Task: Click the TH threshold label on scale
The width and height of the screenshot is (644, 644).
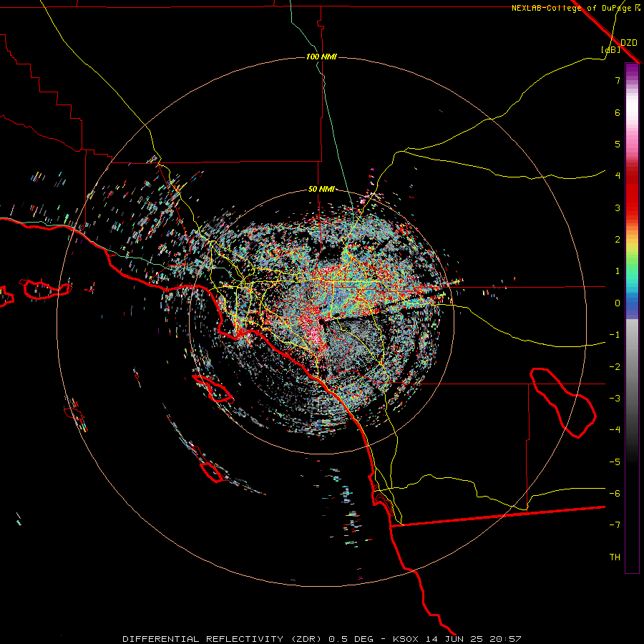Action: (615, 557)
